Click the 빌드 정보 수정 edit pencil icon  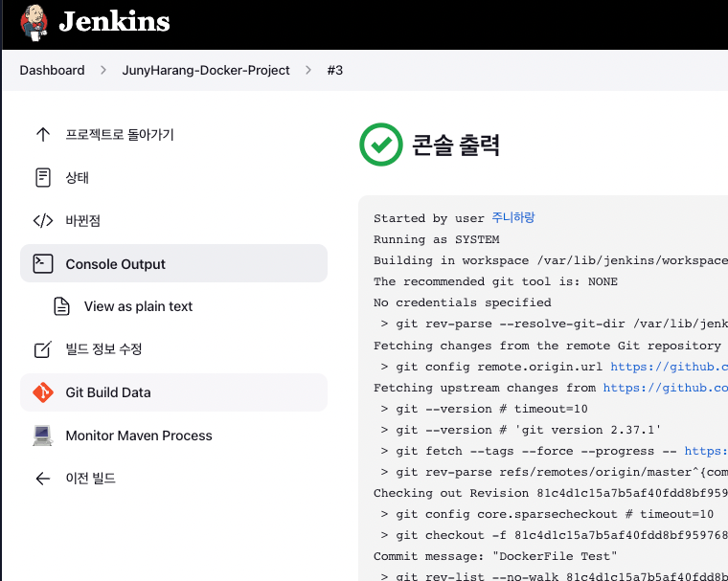coord(43,349)
